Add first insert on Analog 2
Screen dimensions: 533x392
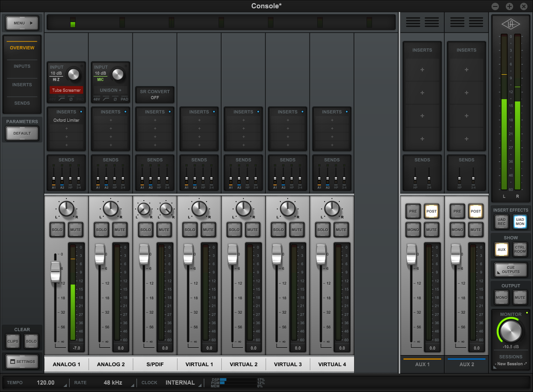pyautogui.click(x=111, y=120)
